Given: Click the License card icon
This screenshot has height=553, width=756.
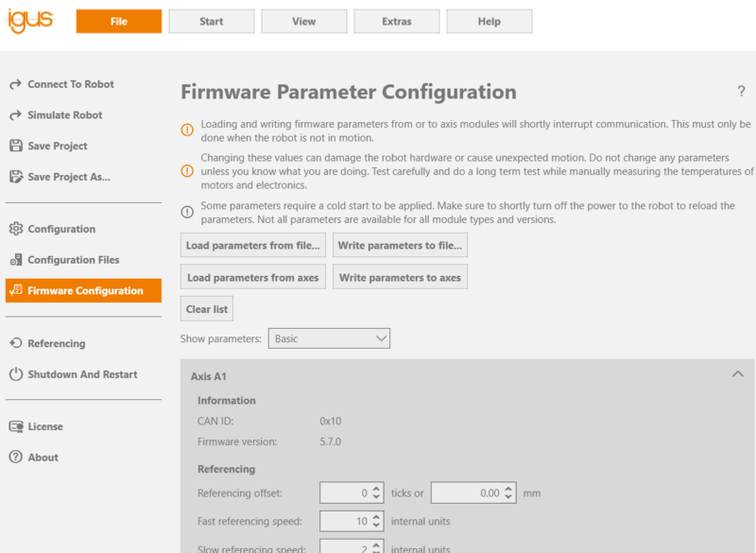Looking at the screenshot, I should click(16, 426).
